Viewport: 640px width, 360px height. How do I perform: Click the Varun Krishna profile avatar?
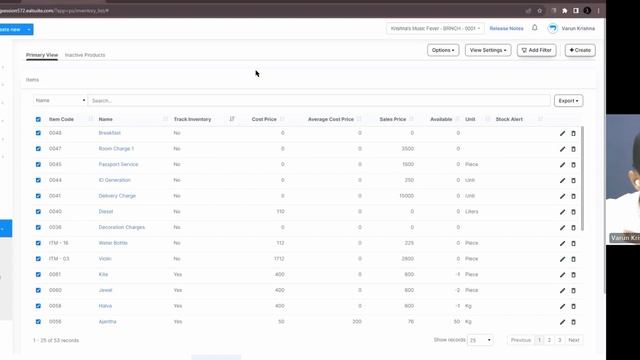(553, 28)
